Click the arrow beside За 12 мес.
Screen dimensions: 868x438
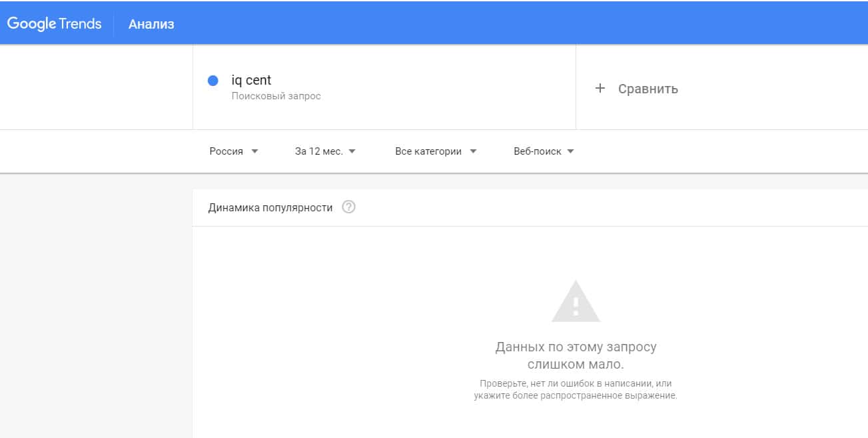[352, 151]
